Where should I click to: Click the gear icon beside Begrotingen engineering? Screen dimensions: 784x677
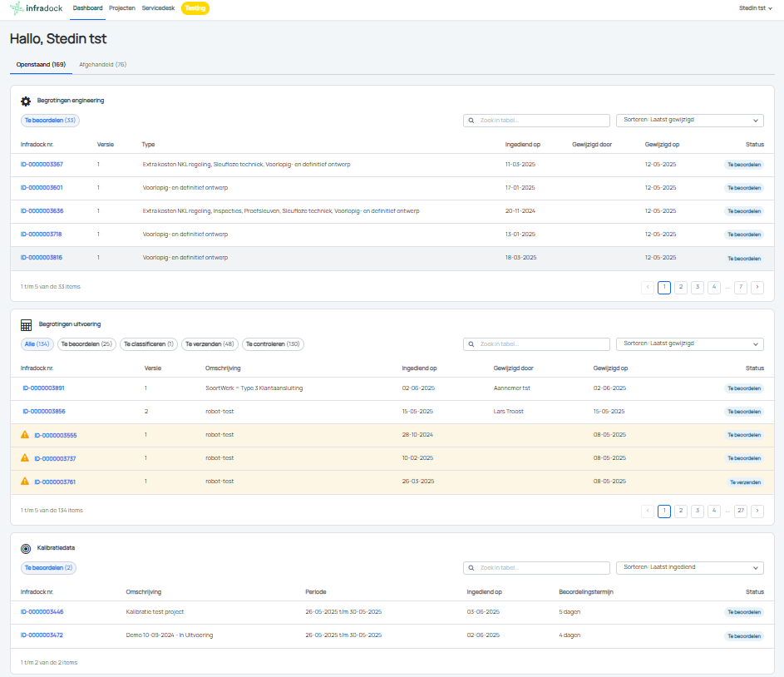click(26, 101)
